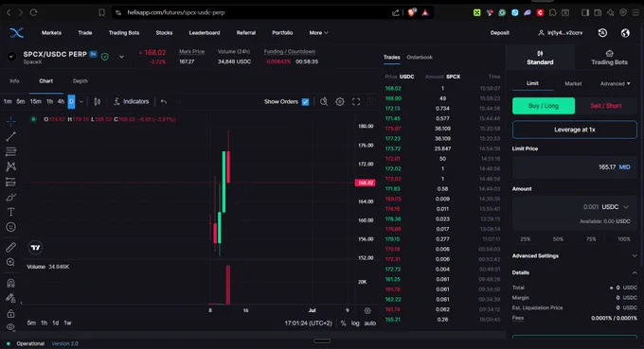Hide all drawings with eye icon
Image resolution: width=644 pixels, height=349 pixels.
(x=10, y=327)
